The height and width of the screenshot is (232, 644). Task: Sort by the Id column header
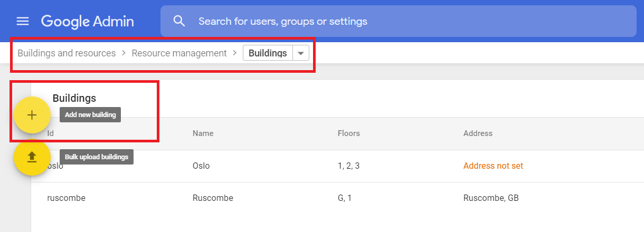[x=51, y=133]
